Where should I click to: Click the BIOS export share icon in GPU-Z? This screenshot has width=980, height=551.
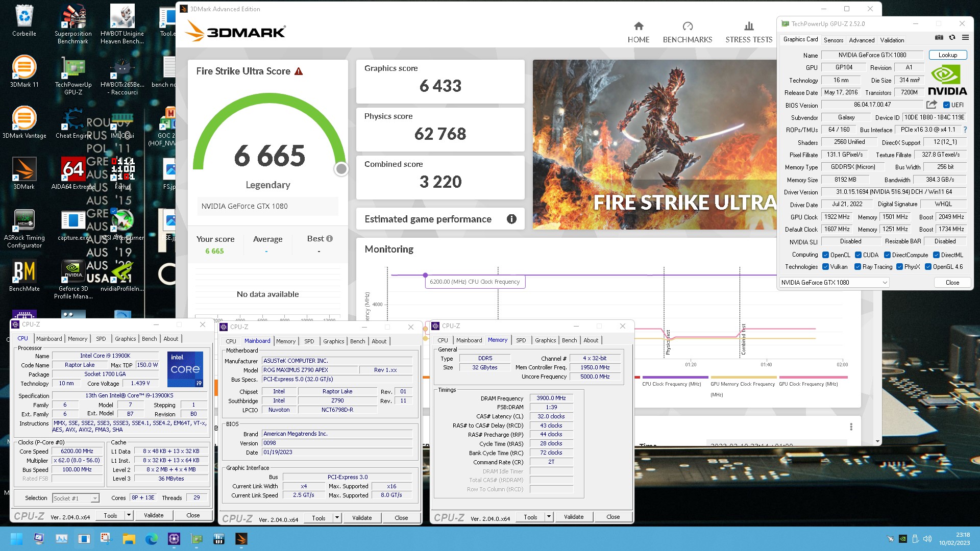932,105
